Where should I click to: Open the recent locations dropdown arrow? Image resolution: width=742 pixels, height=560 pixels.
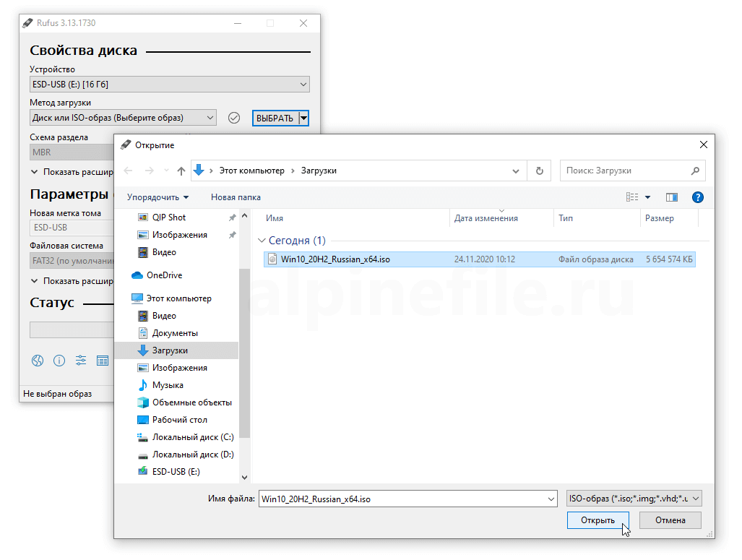pyautogui.click(x=166, y=171)
